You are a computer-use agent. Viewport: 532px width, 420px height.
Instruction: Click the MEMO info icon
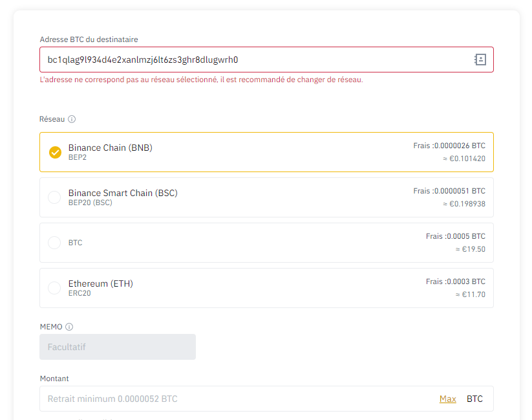point(69,327)
